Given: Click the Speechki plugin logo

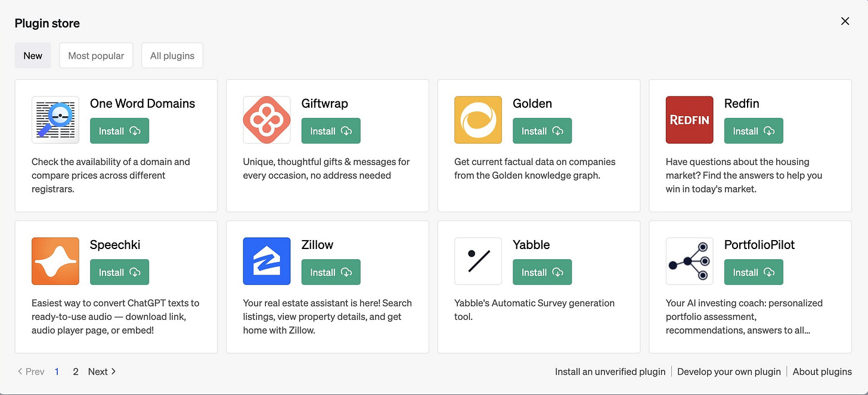Looking at the screenshot, I should 55,261.
